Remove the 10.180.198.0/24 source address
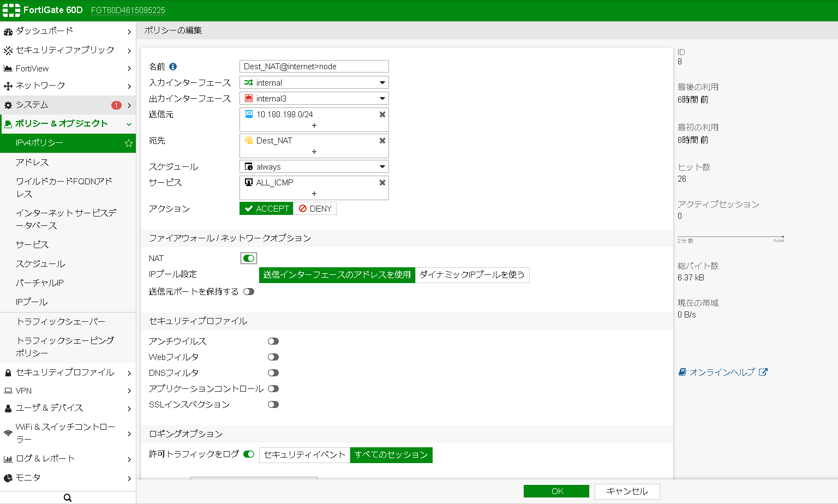The width and height of the screenshot is (838, 504). point(382,115)
